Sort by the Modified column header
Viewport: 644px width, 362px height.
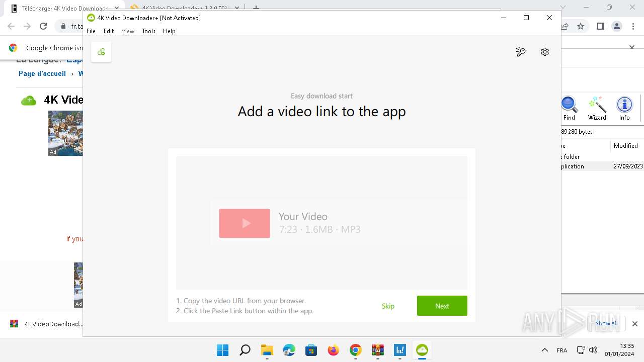tap(626, 145)
